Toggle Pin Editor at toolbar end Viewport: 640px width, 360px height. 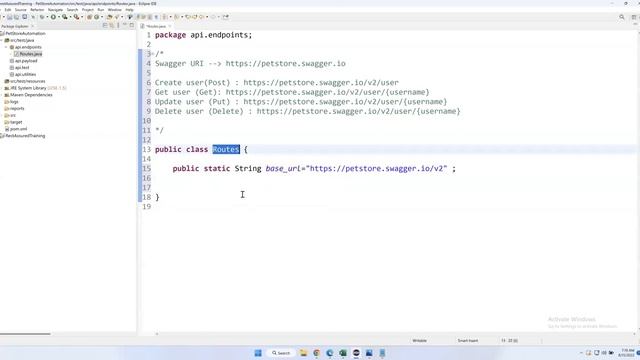(x=226, y=17)
